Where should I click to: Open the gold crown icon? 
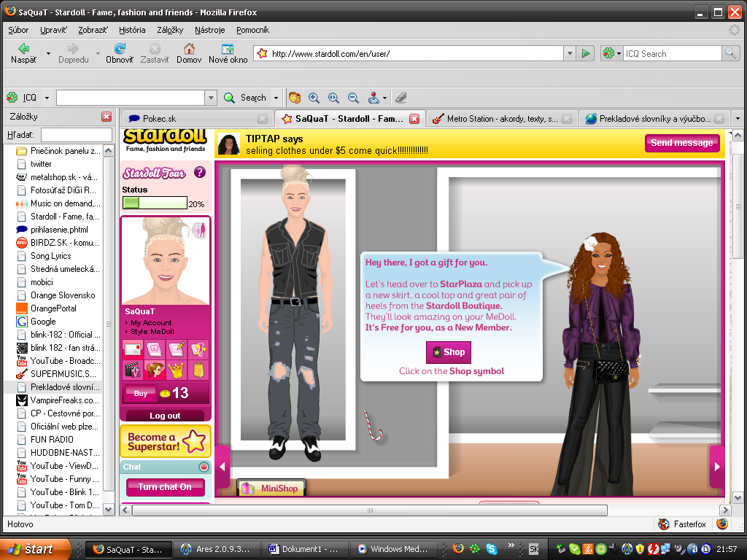click(x=177, y=370)
